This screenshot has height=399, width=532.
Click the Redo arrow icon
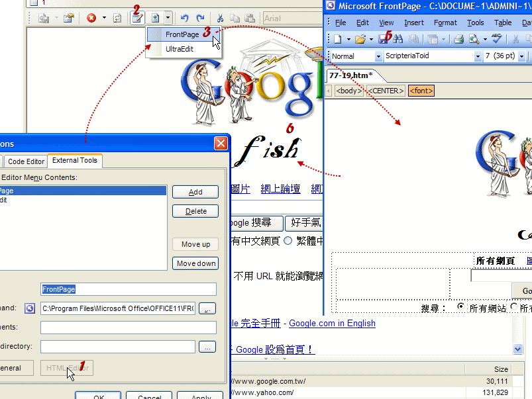pos(201,18)
